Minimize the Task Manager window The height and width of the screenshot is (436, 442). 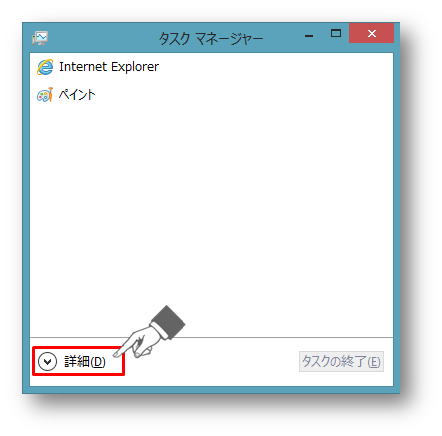click(x=309, y=36)
